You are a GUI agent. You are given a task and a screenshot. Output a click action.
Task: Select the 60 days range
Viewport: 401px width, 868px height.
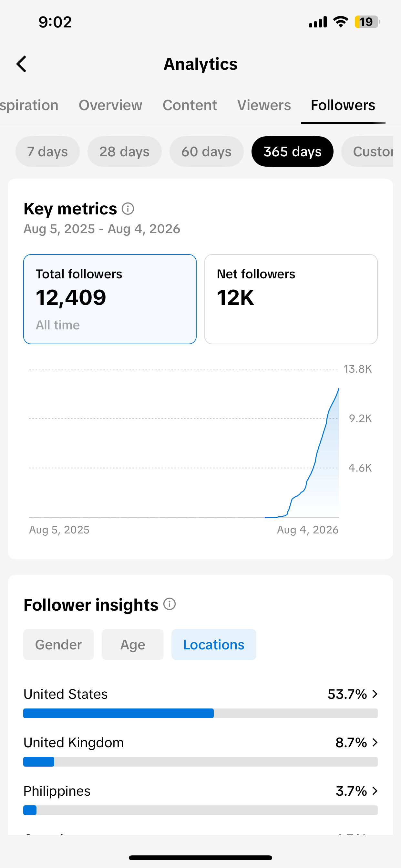pos(206,151)
